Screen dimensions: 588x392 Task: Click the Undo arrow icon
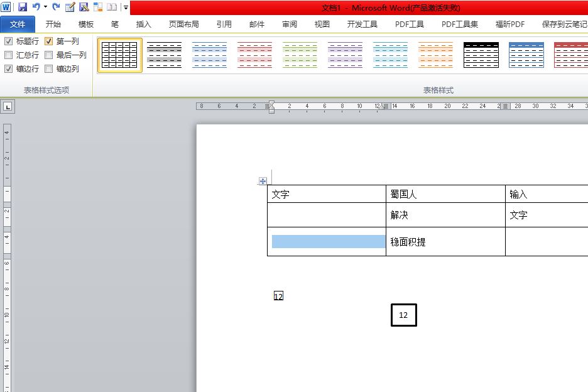pyautogui.click(x=35, y=6)
